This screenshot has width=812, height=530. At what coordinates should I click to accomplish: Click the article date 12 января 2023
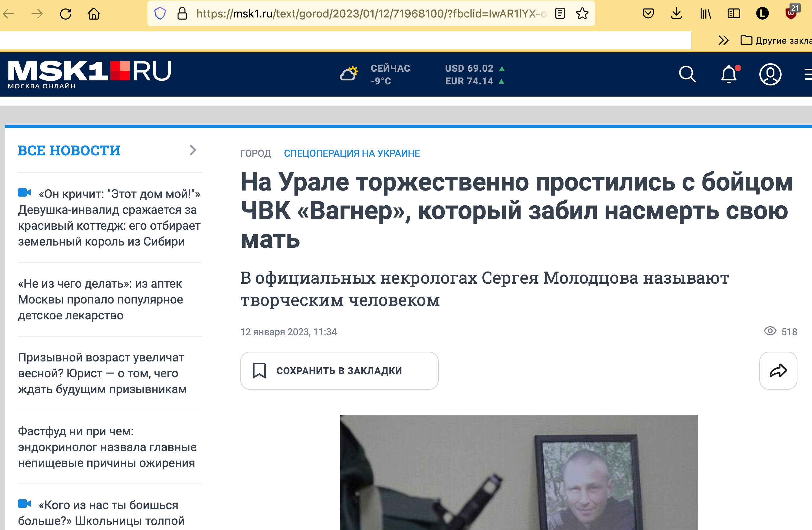point(288,332)
